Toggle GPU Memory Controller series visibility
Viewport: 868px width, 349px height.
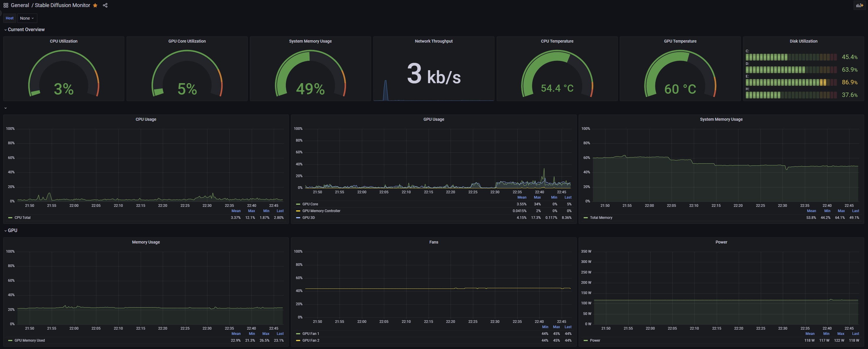pos(321,211)
